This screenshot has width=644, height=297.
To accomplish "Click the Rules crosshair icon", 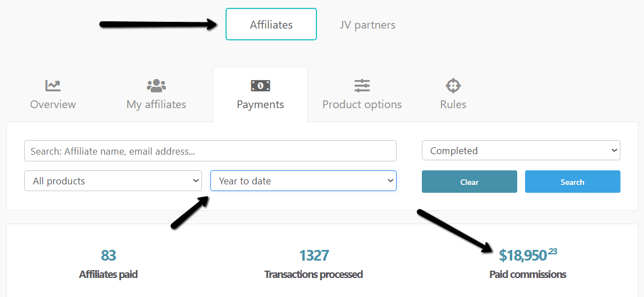I will (x=453, y=86).
